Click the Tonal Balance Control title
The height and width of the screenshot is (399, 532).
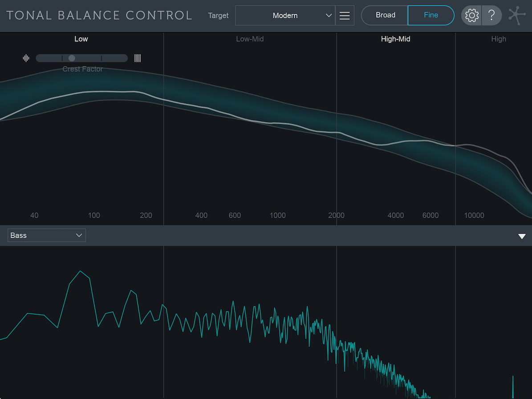[99, 16]
